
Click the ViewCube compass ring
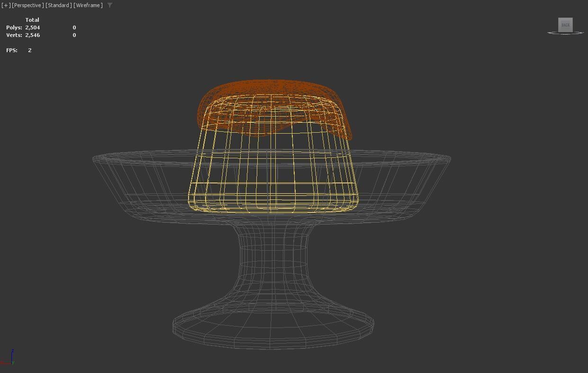pos(566,33)
